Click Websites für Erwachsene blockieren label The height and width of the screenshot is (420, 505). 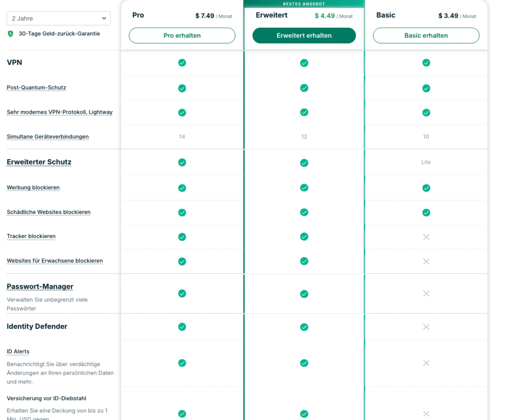point(55,261)
